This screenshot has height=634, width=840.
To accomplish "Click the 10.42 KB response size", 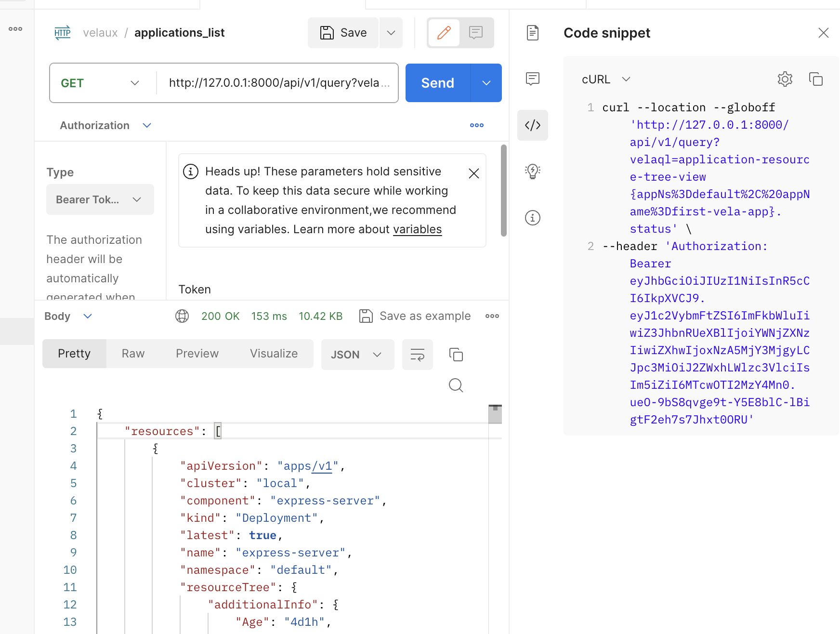I will 320,316.
